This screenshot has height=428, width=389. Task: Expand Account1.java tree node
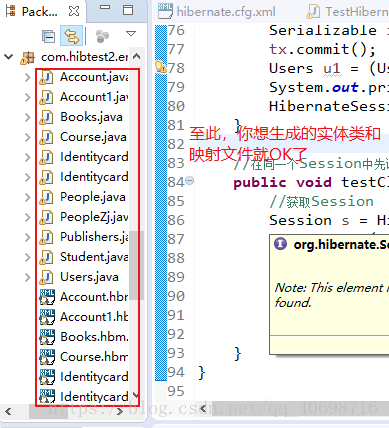(28, 97)
